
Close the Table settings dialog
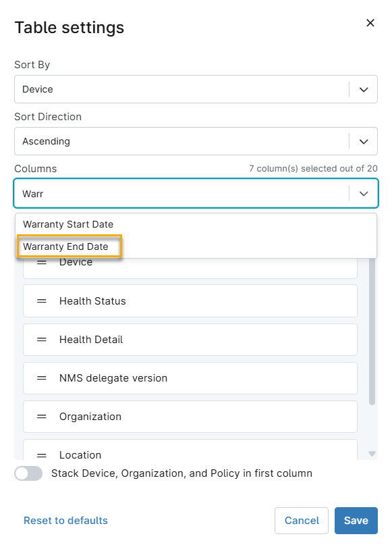370,23
